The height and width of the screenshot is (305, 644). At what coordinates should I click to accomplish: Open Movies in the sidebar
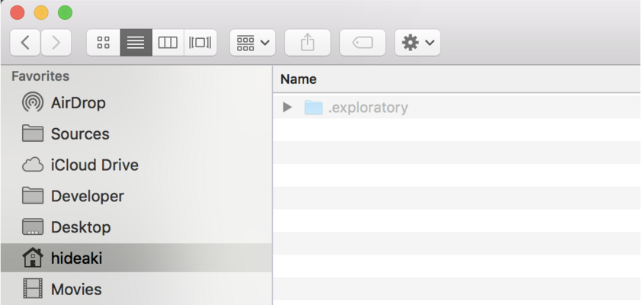[75, 290]
